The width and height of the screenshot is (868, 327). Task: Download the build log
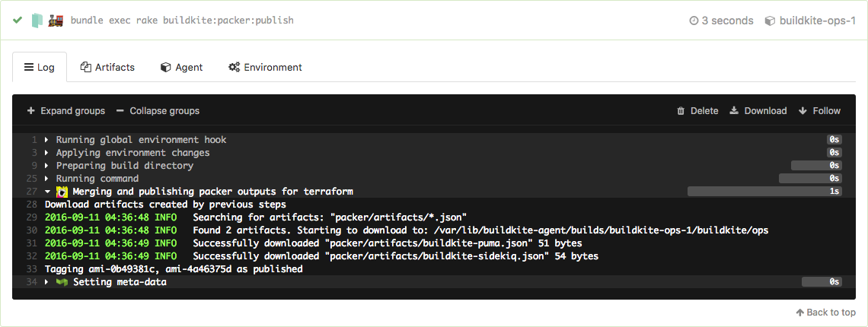758,111
